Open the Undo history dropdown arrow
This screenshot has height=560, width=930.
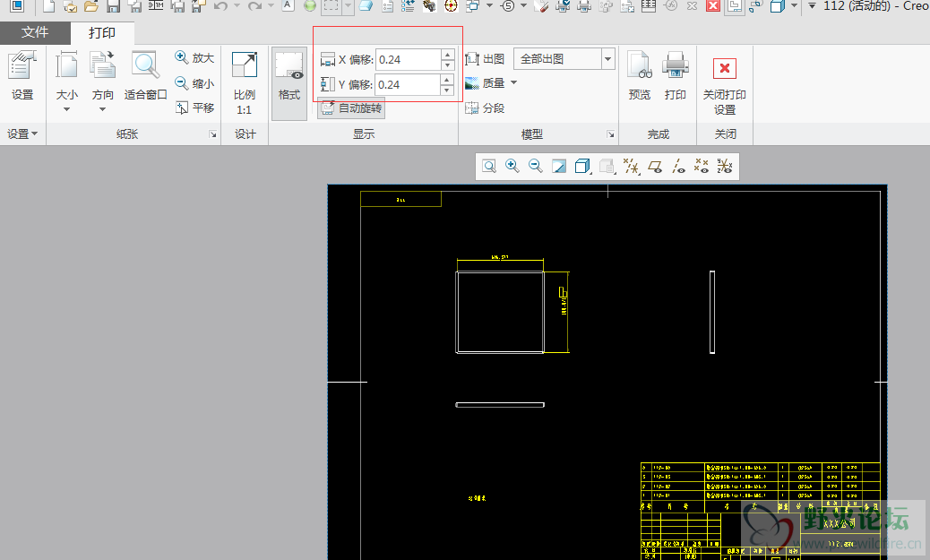[237, 6]
